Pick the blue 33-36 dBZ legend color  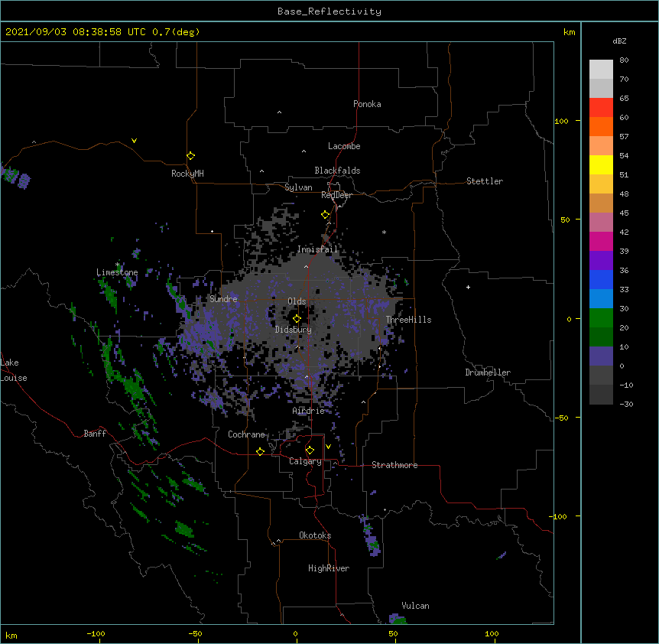coord(601,279)
